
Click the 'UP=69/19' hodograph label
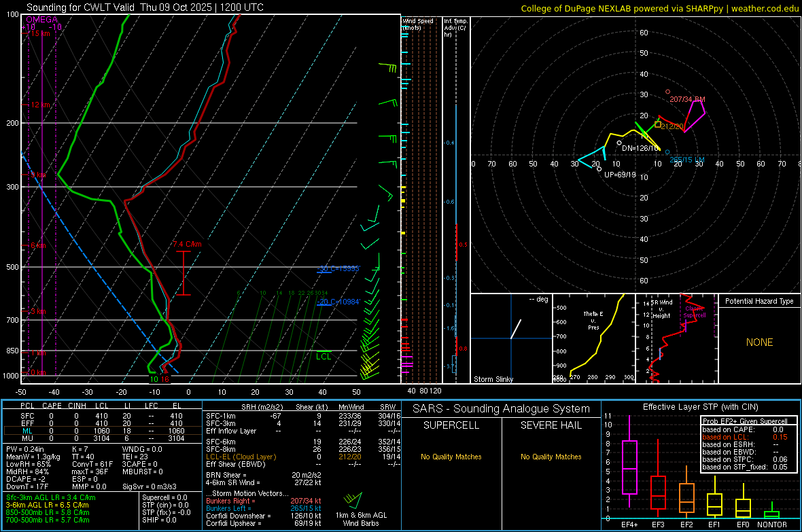(x=620, y=175)
